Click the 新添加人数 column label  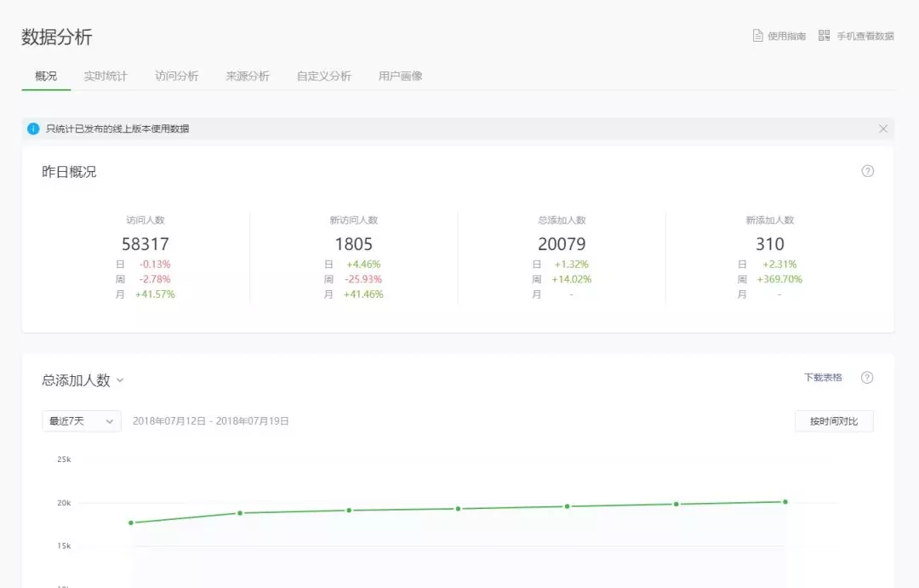coord(769,220)
